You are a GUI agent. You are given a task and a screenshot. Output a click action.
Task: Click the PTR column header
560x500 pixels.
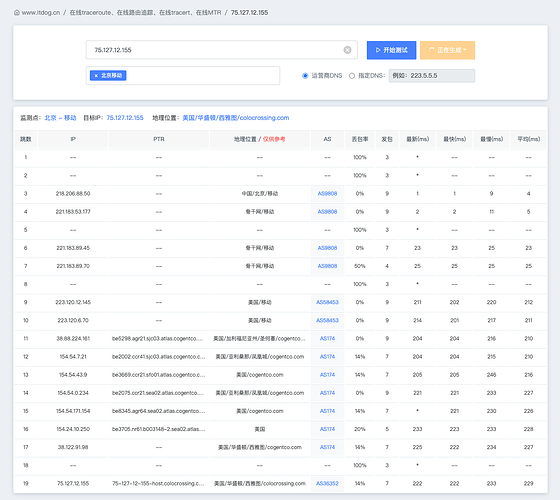(159, 139)
